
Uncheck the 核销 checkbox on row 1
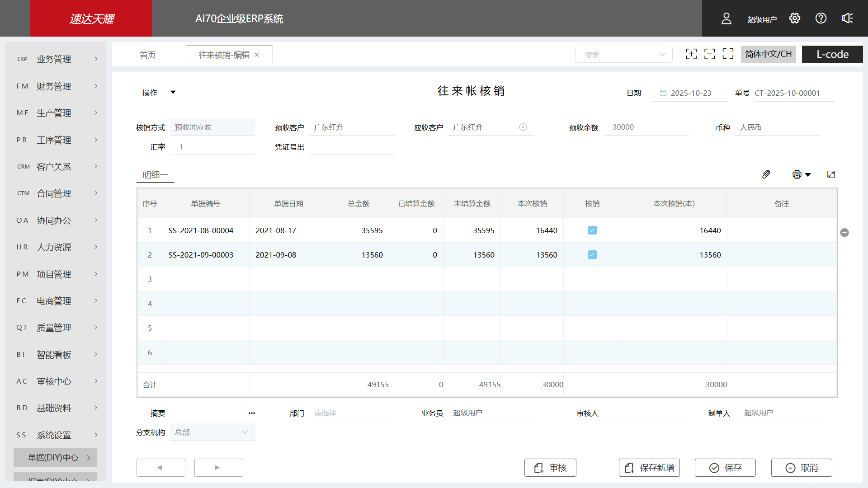click(592, 230)
